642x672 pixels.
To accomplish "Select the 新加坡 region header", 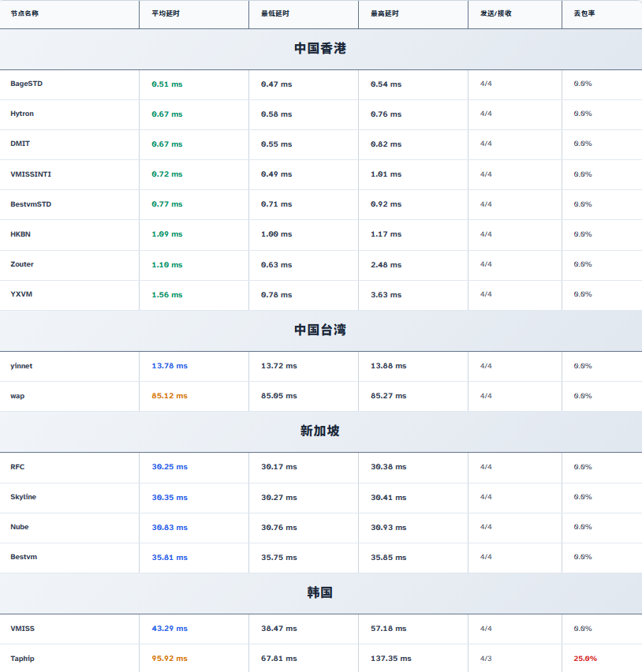I will pos(320,431).
